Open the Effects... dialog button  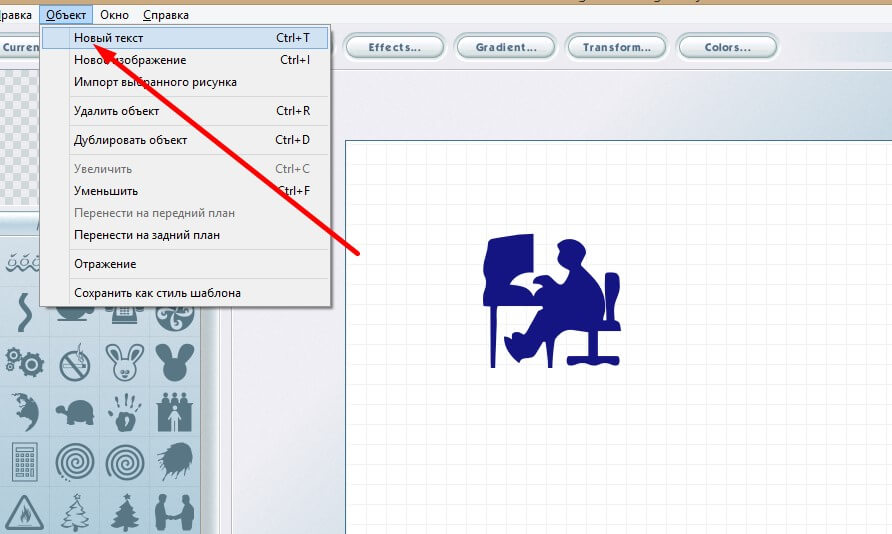395,47
